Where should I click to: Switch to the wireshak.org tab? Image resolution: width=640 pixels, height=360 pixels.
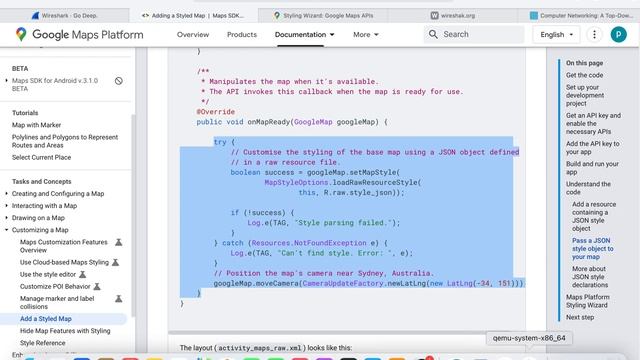pos(452,16)
